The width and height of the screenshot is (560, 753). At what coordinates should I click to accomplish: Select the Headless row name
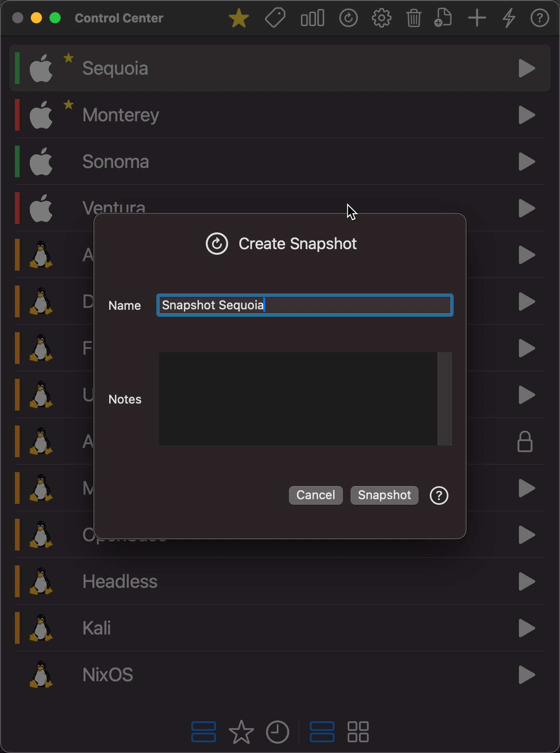pos(120,581)
